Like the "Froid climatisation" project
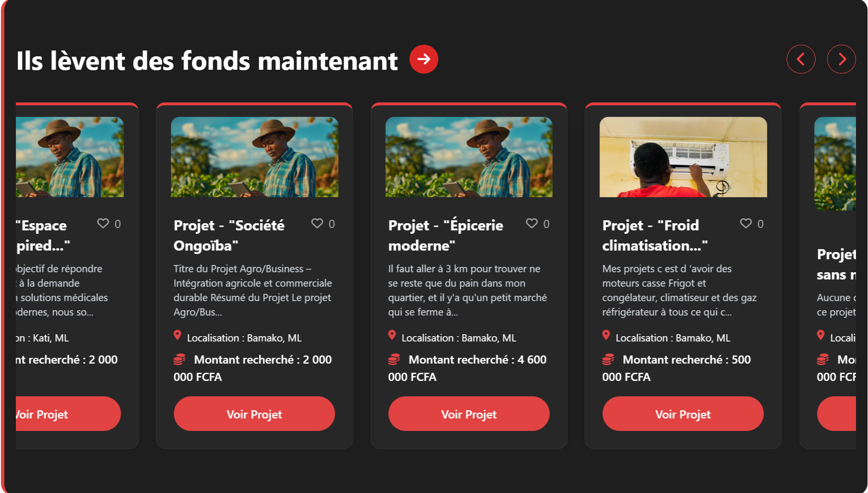Viewport: 868px width, 493px height. coord(746,223)
